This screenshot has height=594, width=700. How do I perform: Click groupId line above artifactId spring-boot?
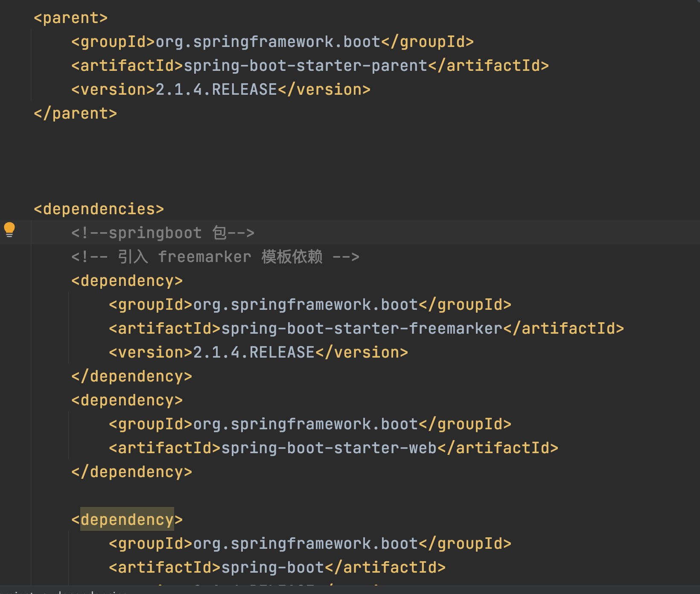[310, 544]
